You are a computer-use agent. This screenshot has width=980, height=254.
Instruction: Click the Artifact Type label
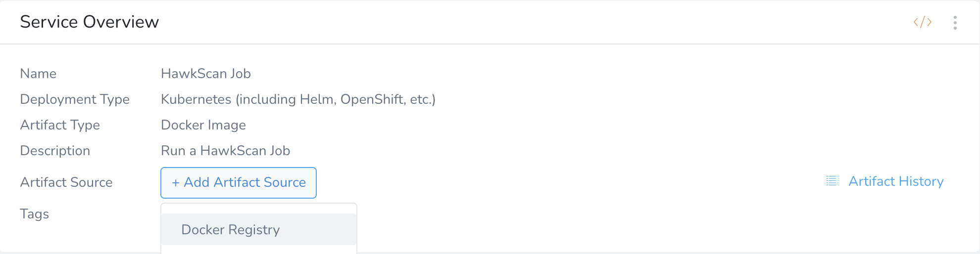[x=60, y=125]
